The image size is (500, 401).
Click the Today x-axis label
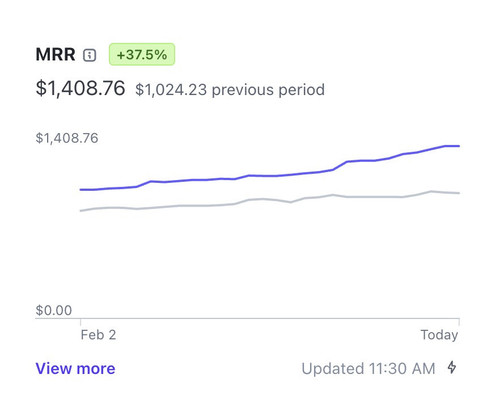click(x=439, y=335)
